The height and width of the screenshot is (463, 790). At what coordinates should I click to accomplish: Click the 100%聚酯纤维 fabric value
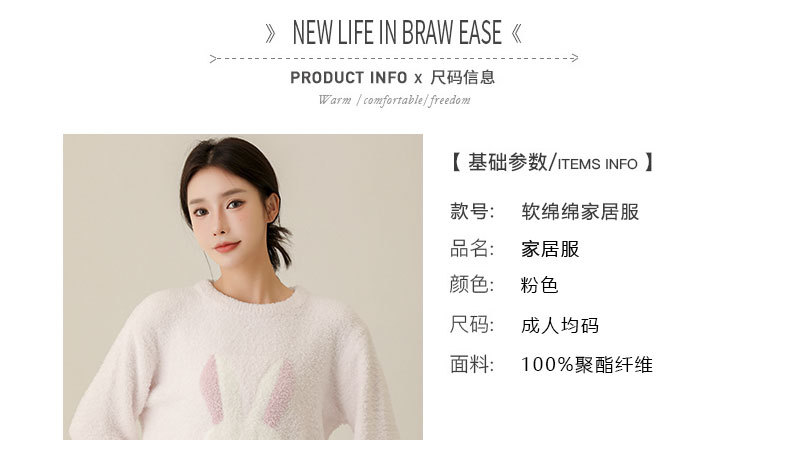pyautogui.click(x=587, y=365)
